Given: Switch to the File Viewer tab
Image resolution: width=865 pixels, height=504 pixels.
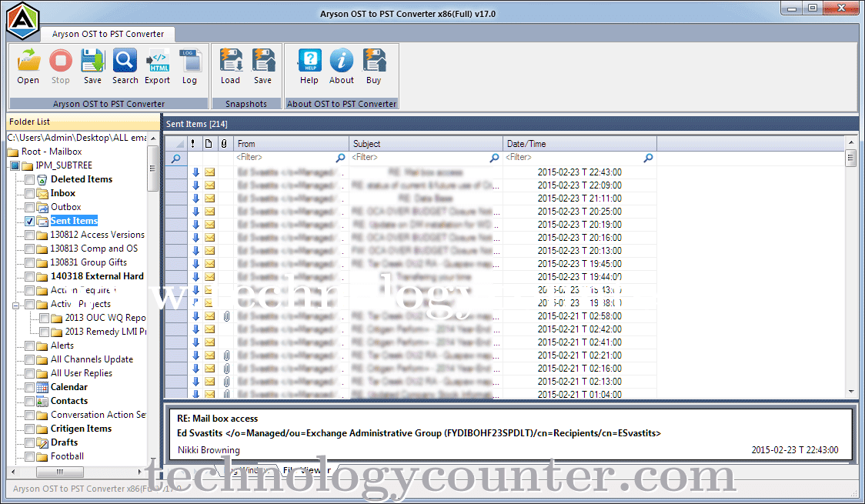Looking at the screenshot, I should point(307,470).
